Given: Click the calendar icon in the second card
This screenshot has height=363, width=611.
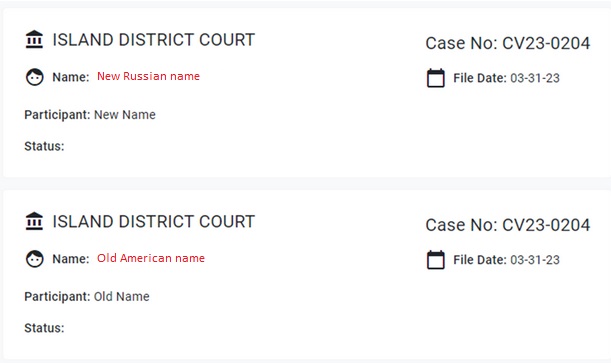Looking at the screenshot, I should (436, 260).
